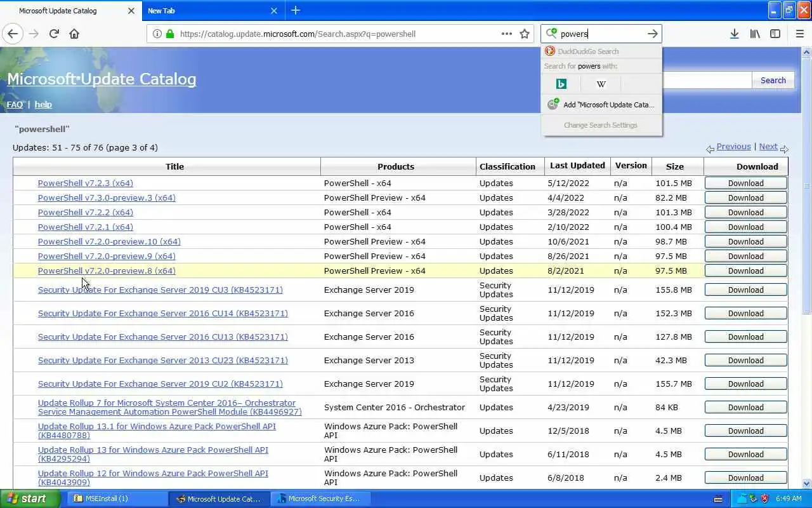Click the forward navigation arrow

[34, 34]
